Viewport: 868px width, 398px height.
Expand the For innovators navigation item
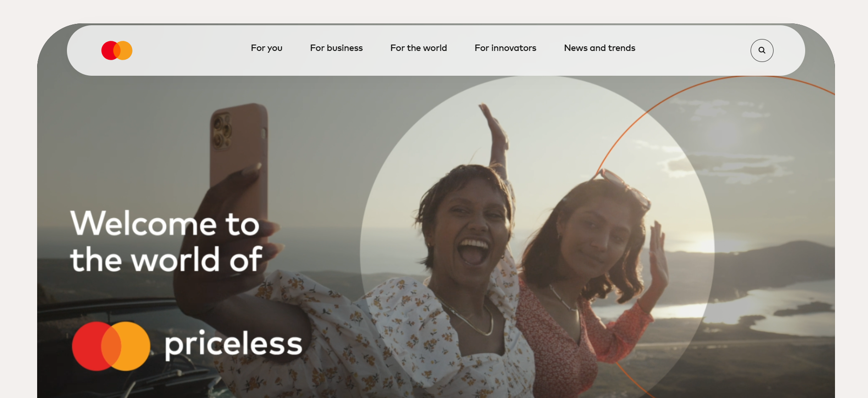[505, 48]
